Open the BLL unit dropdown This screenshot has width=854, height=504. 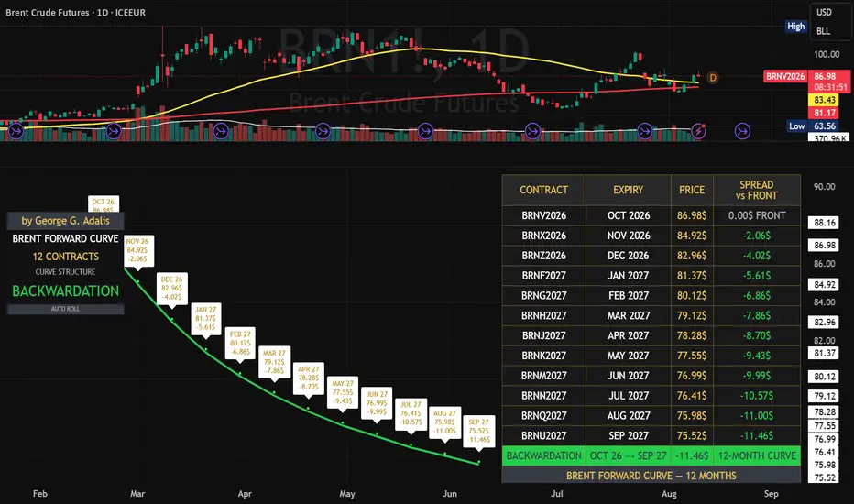point(824,31)
